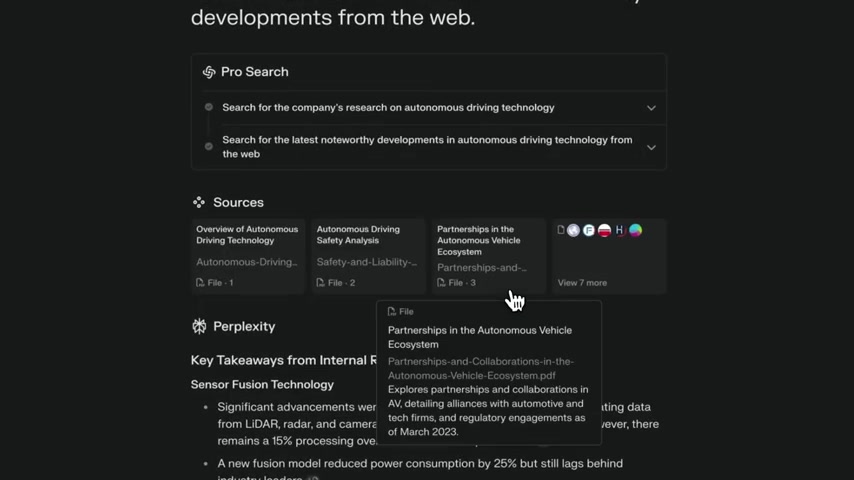Click the File 1 document icon

tap(200, 282)
